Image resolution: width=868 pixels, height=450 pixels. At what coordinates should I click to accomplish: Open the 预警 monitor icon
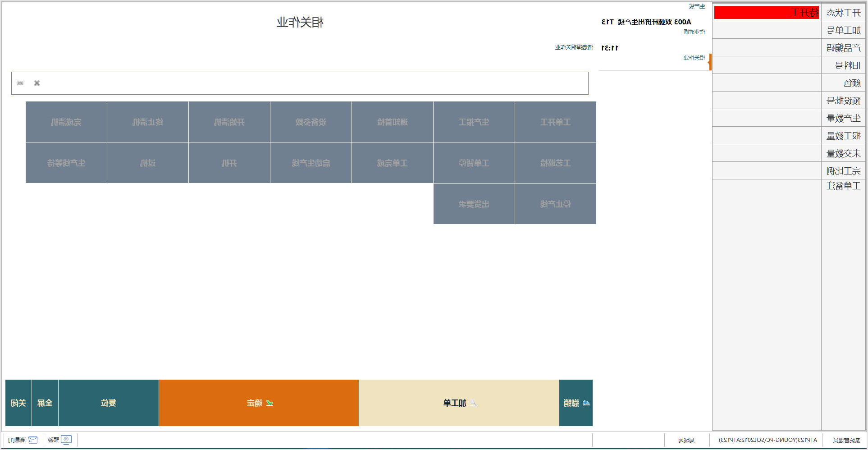[66, 440]
